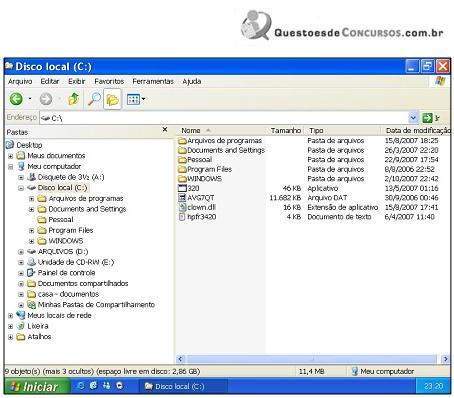Select Lixeira recycle bin in tree
The height and width of the screenshot is (398, 454).
38,326
